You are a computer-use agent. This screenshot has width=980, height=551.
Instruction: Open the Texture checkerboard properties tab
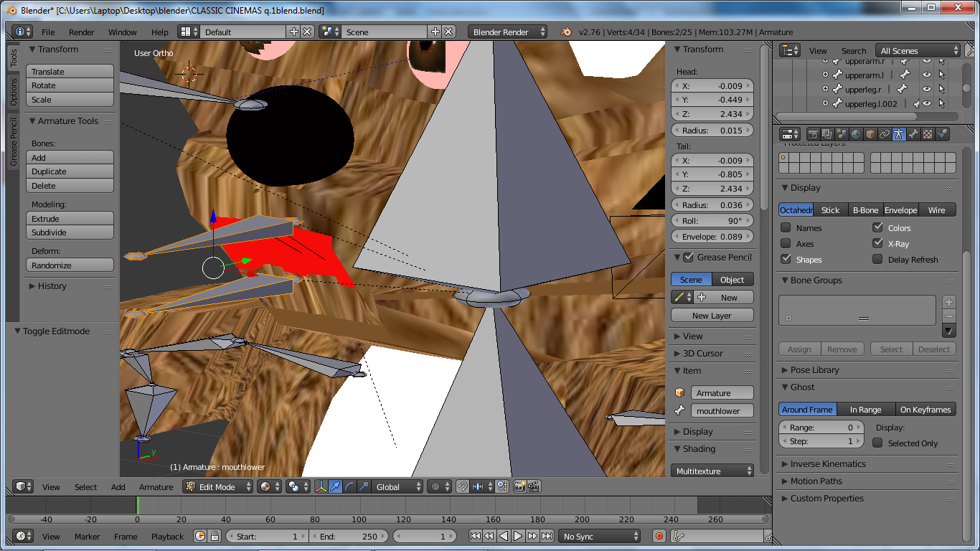pos(928,134)
